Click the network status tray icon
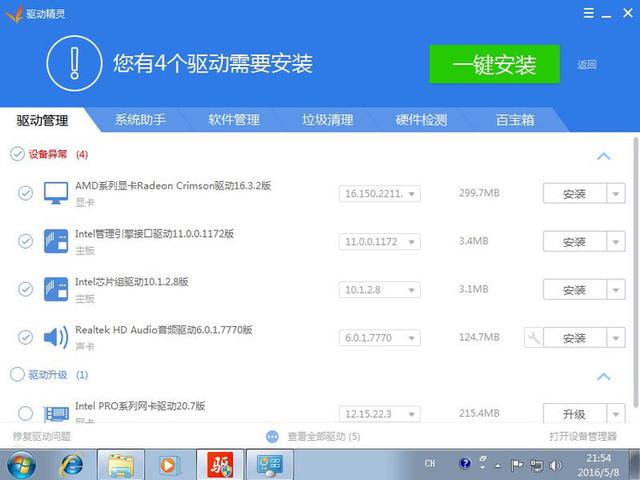 click(536, 465)
